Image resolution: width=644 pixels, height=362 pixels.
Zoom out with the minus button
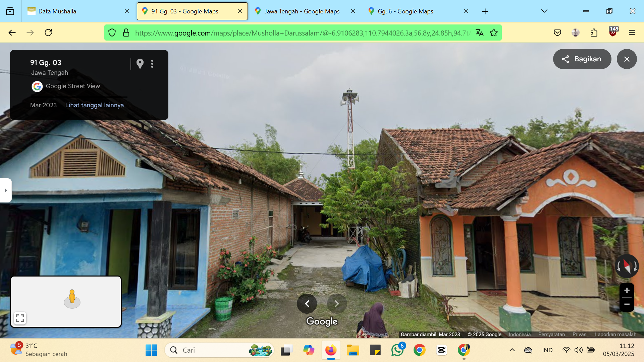(627, 304)
